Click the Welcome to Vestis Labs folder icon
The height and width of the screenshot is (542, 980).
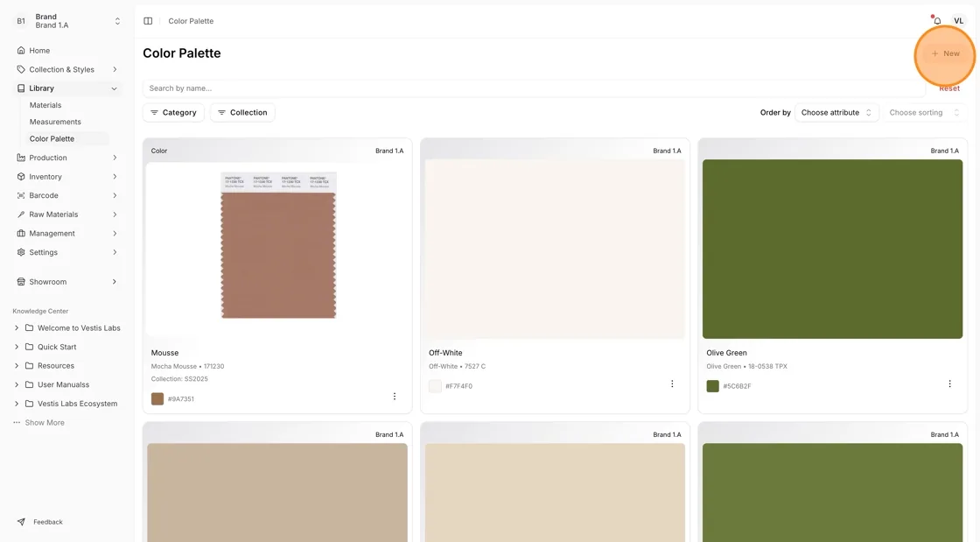pyautogui.click(x=30, y=327)
